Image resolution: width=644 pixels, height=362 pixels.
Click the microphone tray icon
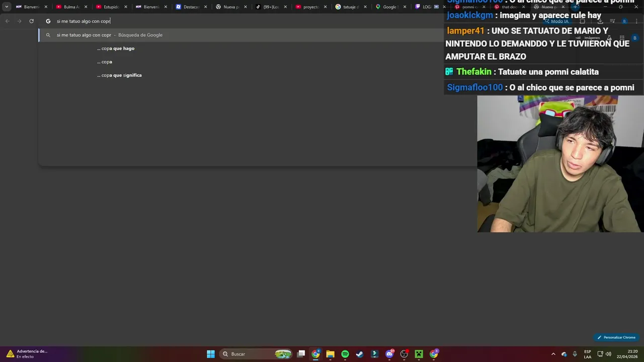[x=575, y=354]
